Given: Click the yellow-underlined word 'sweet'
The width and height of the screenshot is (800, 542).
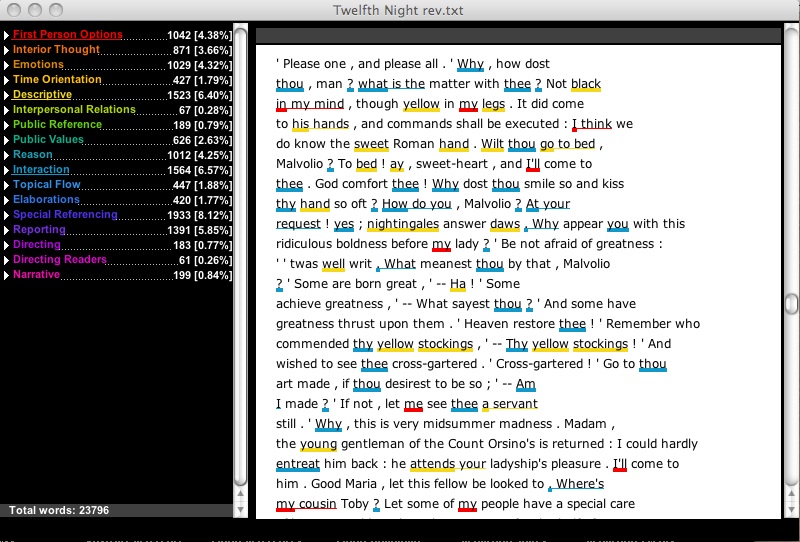Looking at the screenshot, I should click(371, 144).
